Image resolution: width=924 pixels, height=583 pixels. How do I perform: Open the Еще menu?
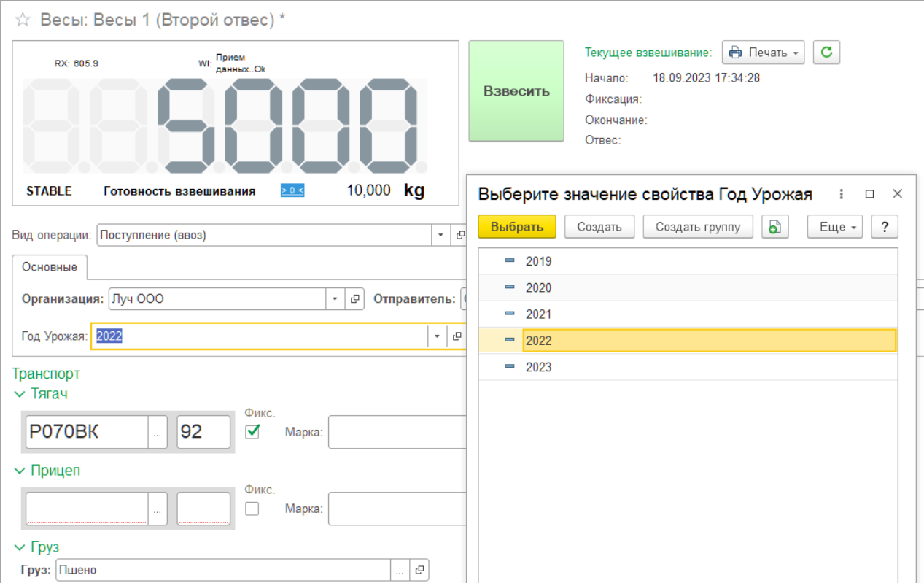835,227
